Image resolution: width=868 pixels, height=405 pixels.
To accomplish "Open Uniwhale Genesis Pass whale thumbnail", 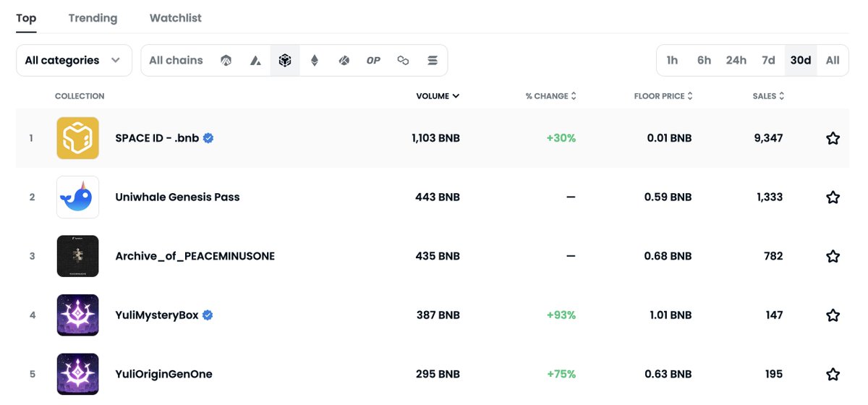I will 77,197.
